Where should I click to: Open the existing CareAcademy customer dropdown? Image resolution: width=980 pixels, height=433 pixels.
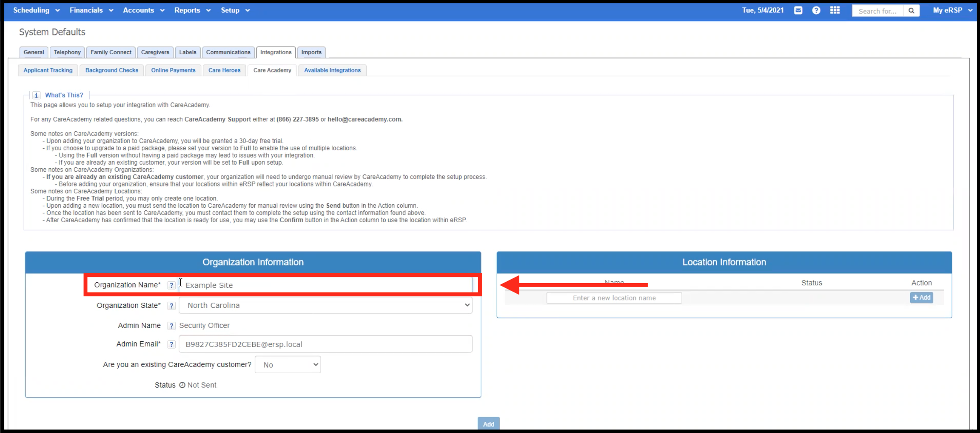coord(288,364)
